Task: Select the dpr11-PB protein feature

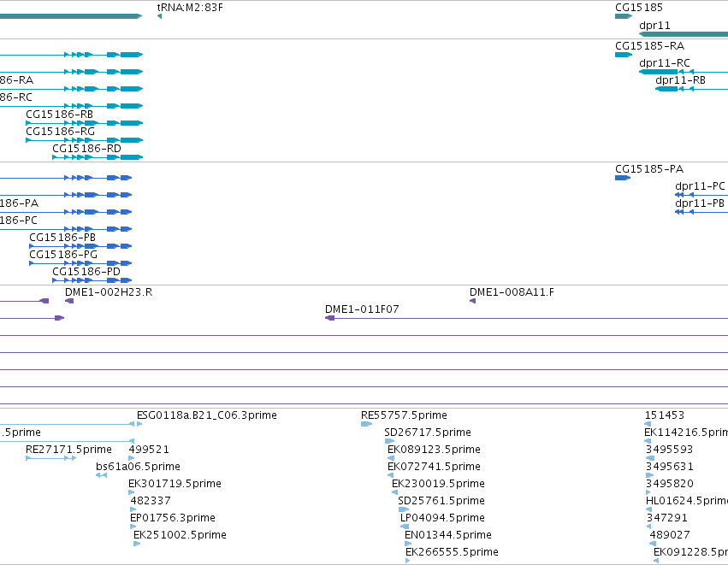Action: (x=700, y=203)
